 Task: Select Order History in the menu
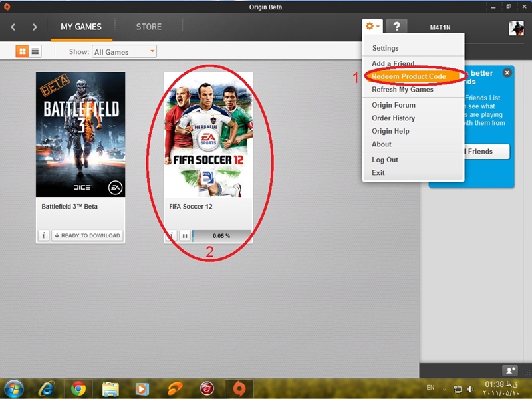click(393, 118)
